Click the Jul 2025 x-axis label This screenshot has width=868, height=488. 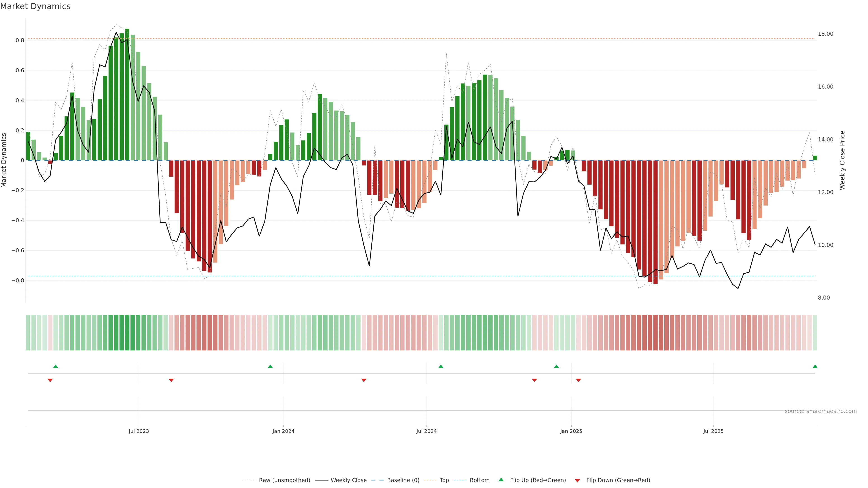(713, 431)
